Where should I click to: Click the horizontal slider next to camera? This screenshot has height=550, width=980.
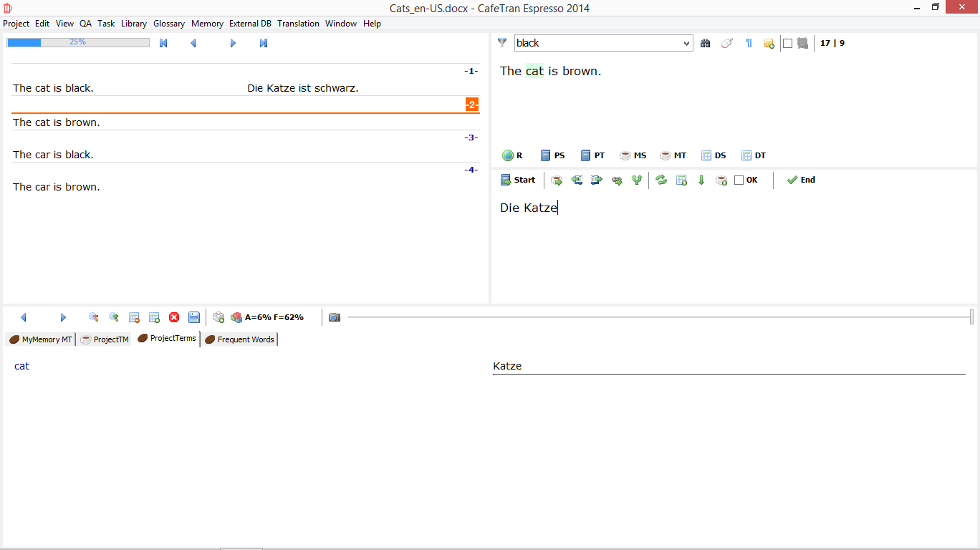[x=659, y=317]
